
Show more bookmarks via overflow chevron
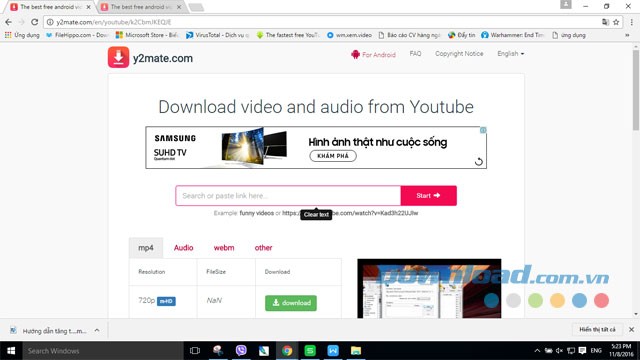pos(627,35)
